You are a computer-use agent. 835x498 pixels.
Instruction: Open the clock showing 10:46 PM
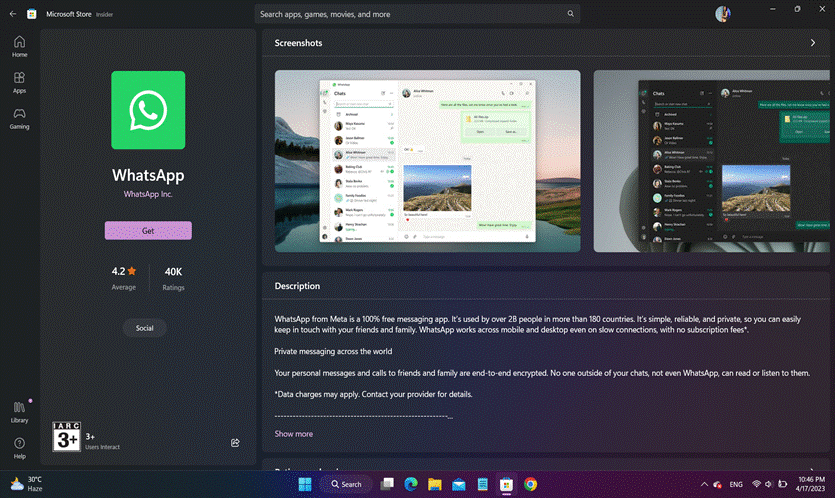[x=812, y=484]
